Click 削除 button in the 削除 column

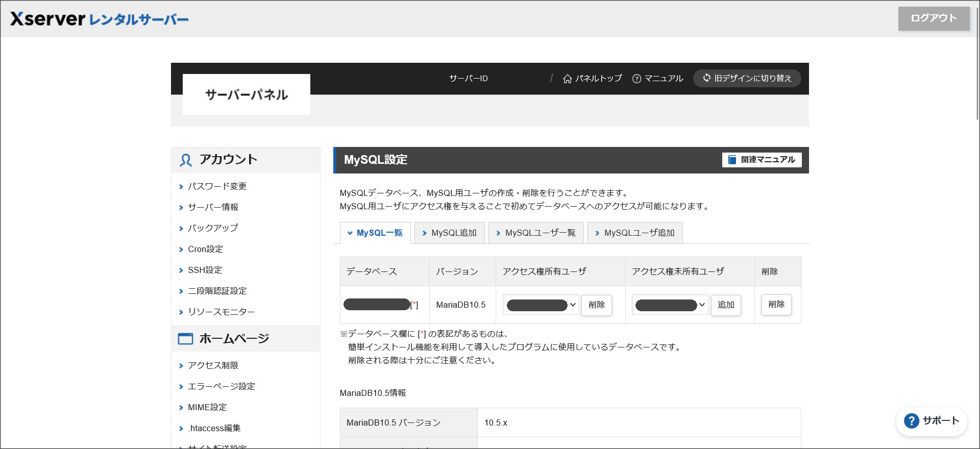tap(776, 305)
